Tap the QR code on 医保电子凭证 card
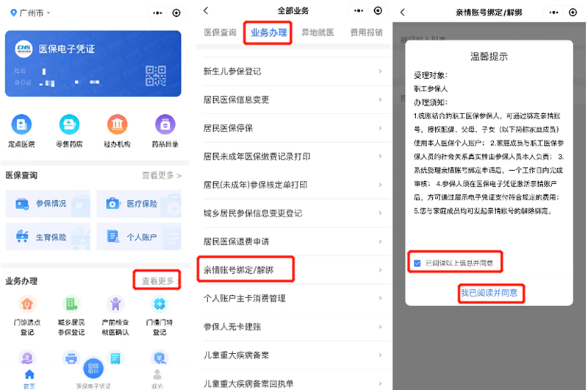This screenshot has height=390, width=588. pos(156,75)
